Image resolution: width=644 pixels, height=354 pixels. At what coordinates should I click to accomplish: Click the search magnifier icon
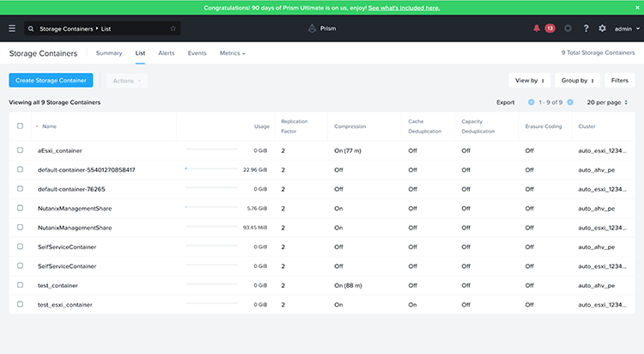31,28
